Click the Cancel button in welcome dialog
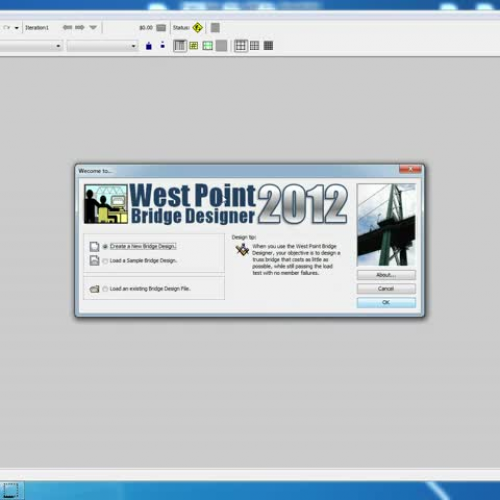The height and width of the screenshot is (500, 500). tap(386, 289)
